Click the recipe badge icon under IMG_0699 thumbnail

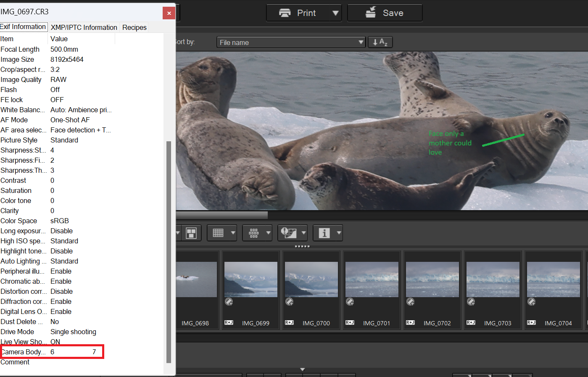point(229,302)
